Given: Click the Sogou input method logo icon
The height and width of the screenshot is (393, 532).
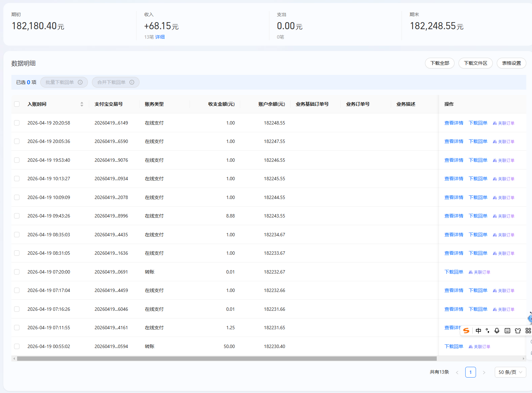Looking at the screenshot, I should point(466,331).
